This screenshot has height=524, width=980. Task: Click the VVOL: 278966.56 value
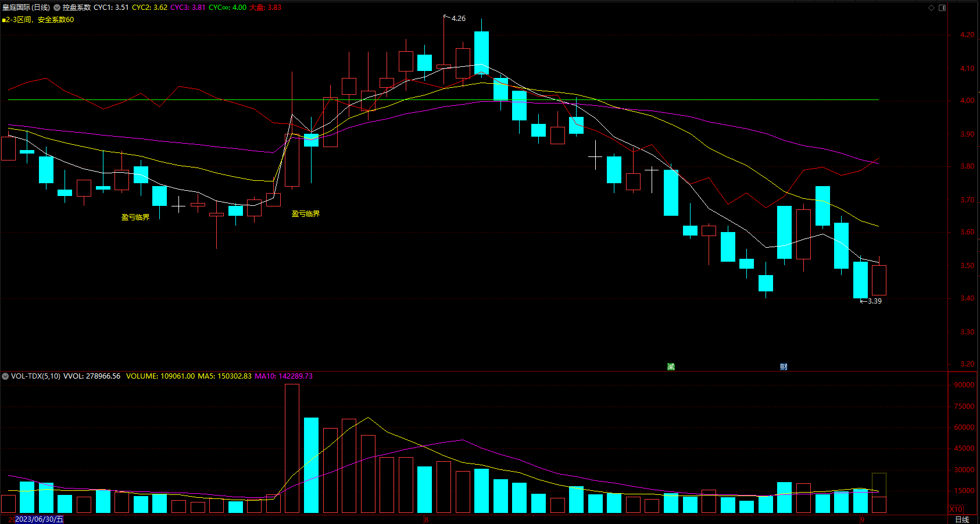pos(92,376)
